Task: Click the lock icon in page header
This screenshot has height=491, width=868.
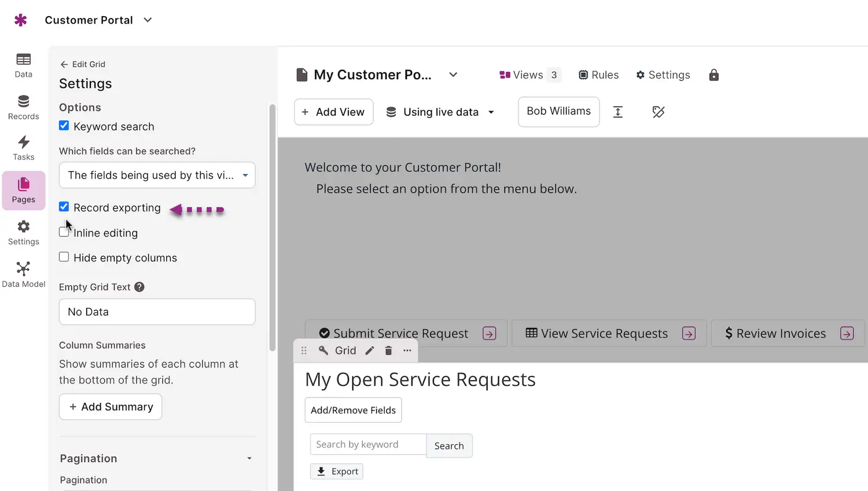Action: pos(713,75)
